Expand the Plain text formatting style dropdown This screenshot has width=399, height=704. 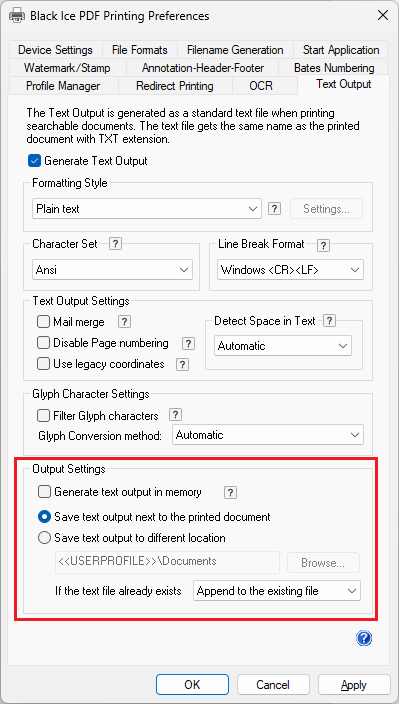click(x=147, y=209)
